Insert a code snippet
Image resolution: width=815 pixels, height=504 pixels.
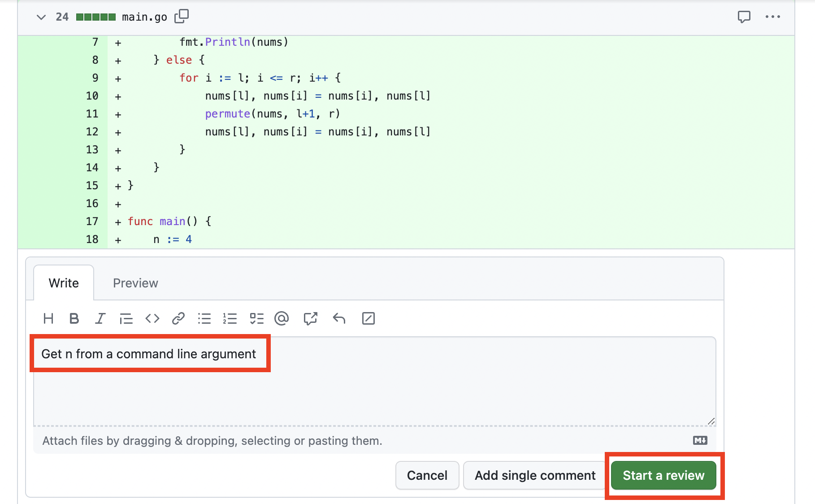tap(152, 318)
